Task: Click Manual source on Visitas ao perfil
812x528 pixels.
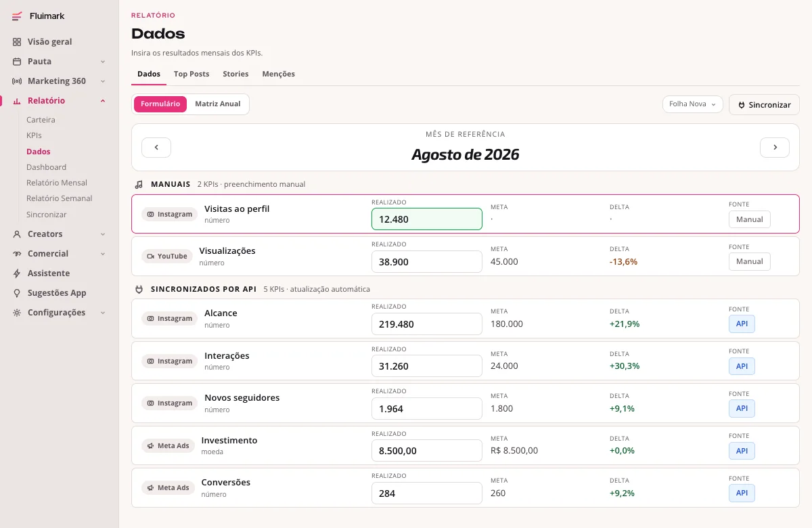Action: (749, 219)
